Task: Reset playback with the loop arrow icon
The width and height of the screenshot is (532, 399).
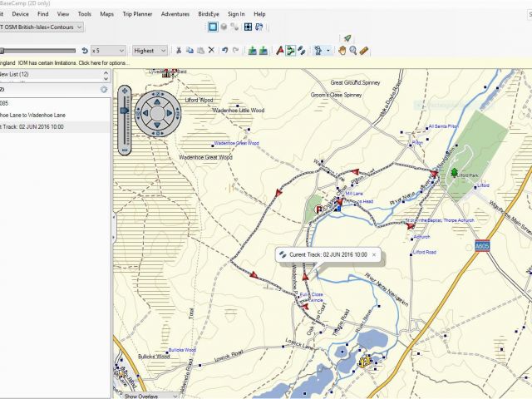Action: pos(85,51)
